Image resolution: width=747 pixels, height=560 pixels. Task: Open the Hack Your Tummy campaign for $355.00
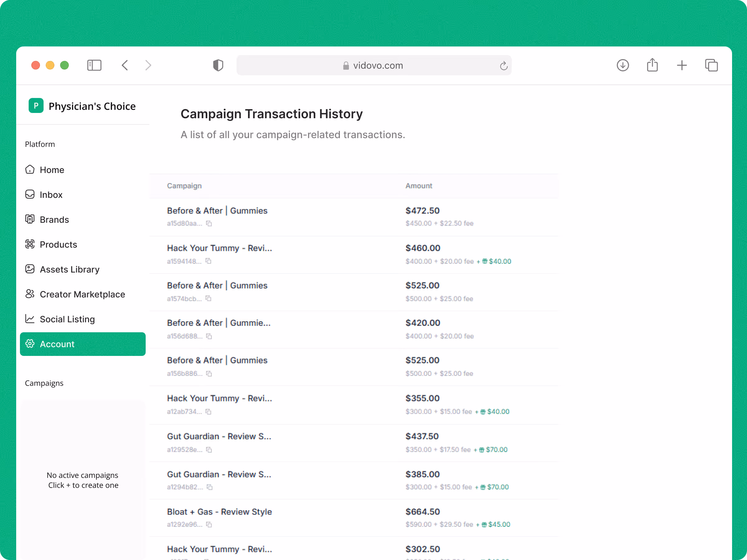tap(219, 398)
